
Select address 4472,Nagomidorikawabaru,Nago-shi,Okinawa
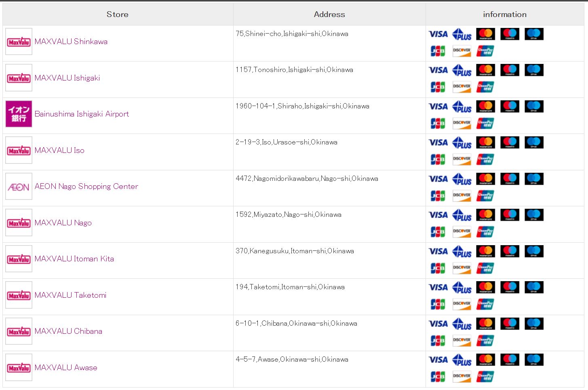pos(307,178)
